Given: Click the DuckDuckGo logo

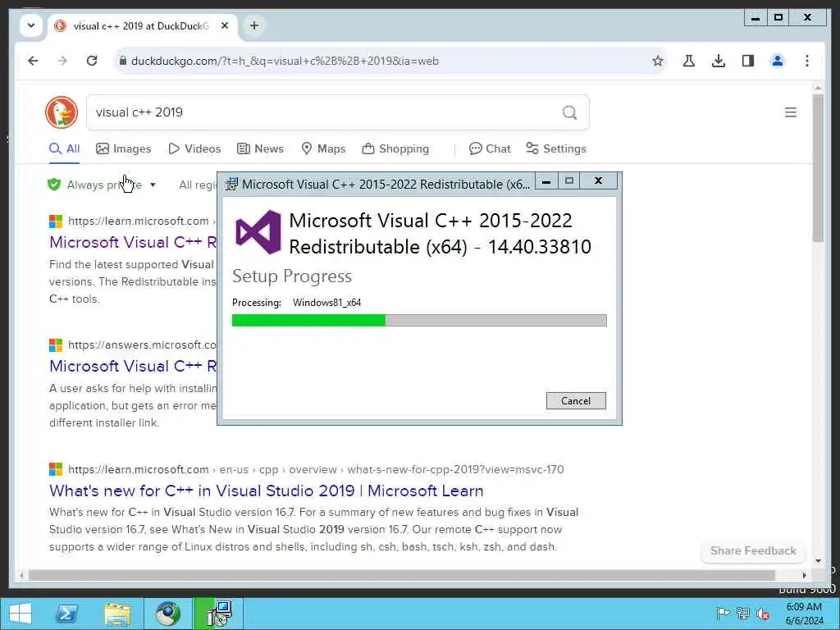Looking at the screenshot, I should tap(62, 112).
